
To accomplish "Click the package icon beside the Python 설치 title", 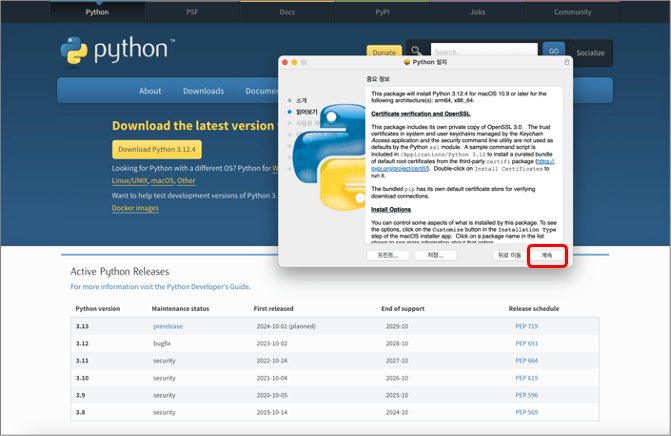I will [x=406, y=62].
